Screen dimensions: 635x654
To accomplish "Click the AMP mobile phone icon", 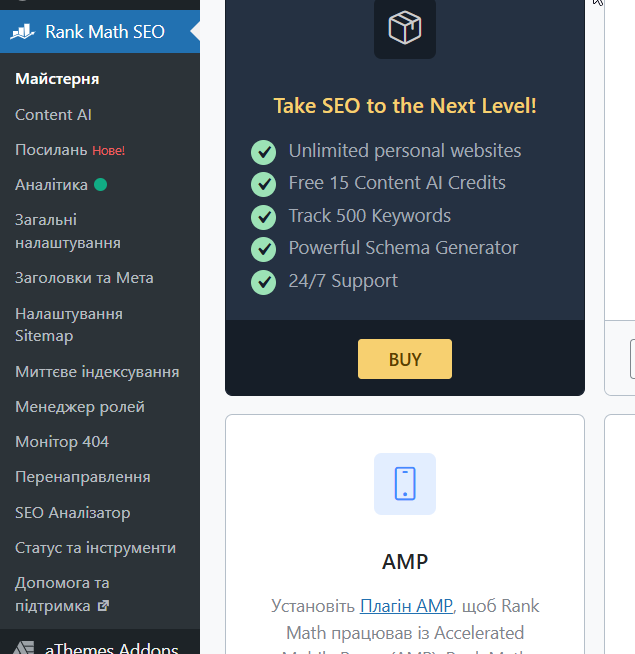I will (405, 484).
